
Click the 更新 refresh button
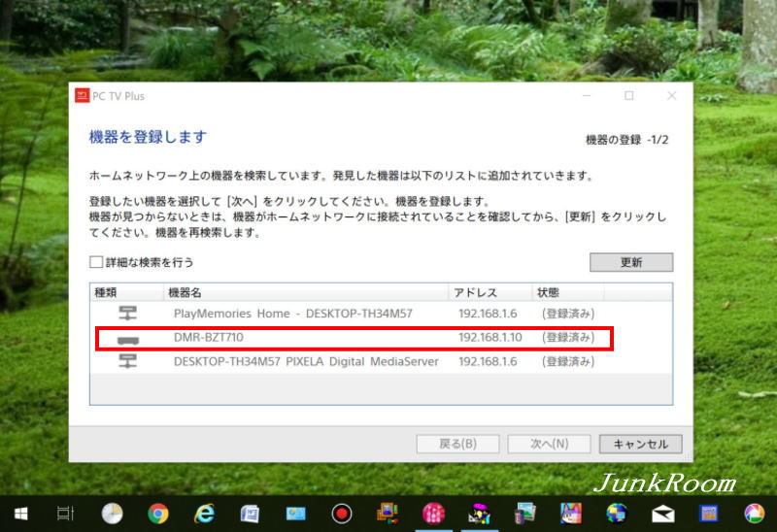tap(630, 262)
